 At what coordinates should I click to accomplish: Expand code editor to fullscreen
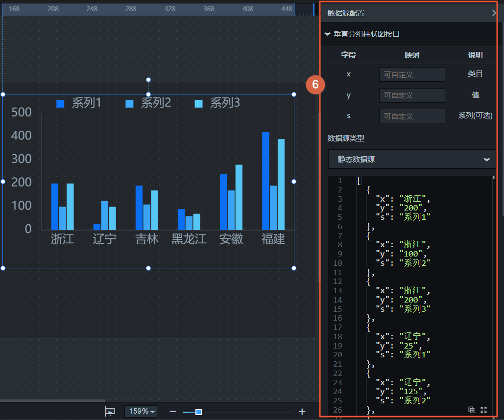coord(483,410)
